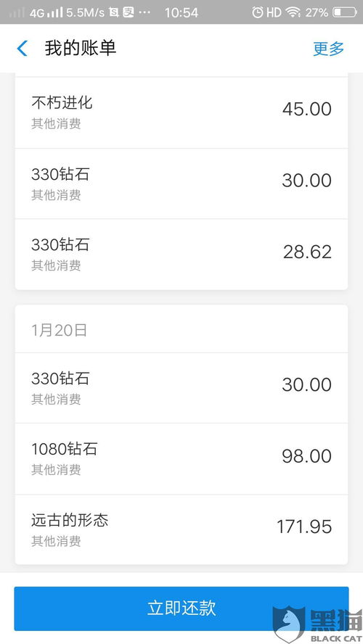The height and width of the screenshot is (644, 363).
Task: Tap the 立即还款 button
Action: [181, 608]
